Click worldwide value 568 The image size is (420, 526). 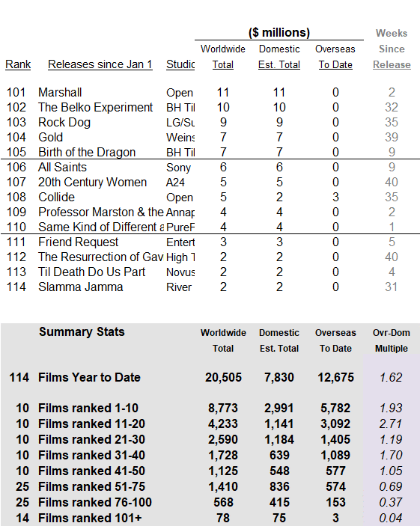(223, 502)
